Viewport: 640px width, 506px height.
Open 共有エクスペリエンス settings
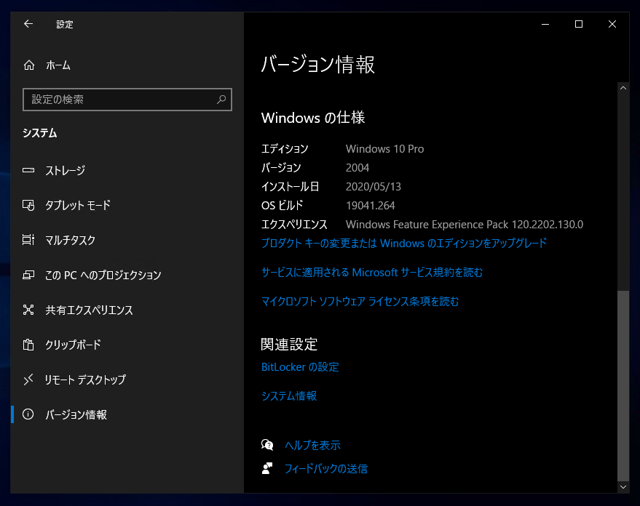(x=89, y=310)
